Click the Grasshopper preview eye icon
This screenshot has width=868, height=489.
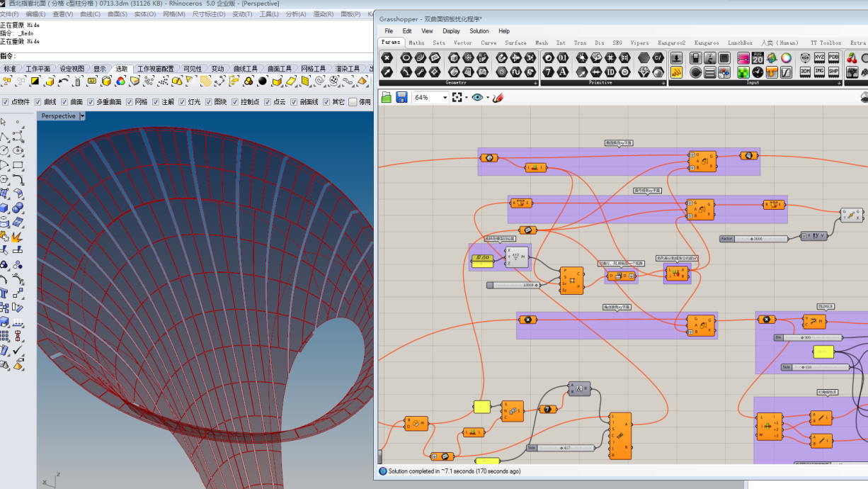[x=477, y=97]
